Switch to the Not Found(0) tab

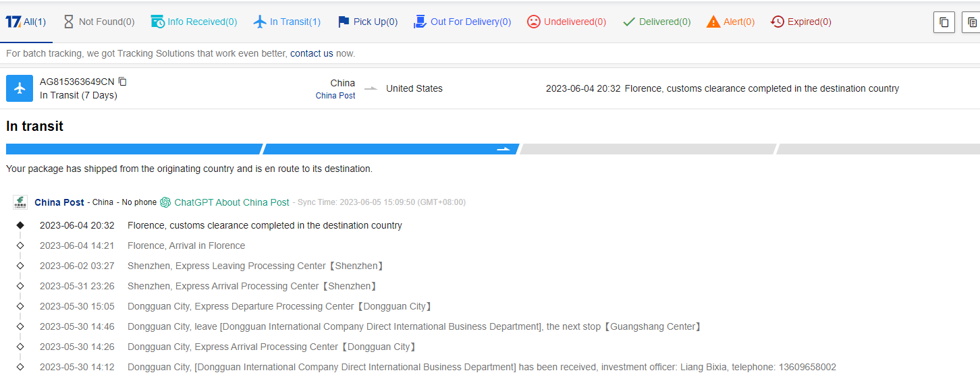[x=99, y=22]
